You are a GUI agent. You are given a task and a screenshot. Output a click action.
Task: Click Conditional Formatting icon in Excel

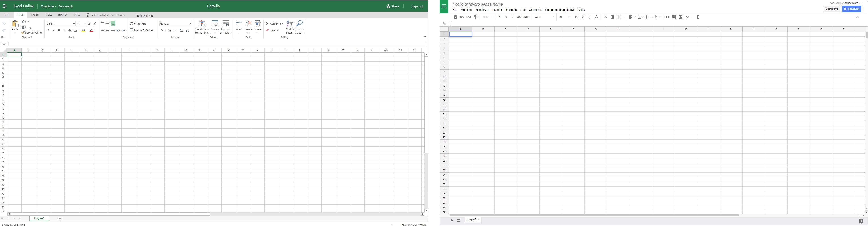[202, 24]
